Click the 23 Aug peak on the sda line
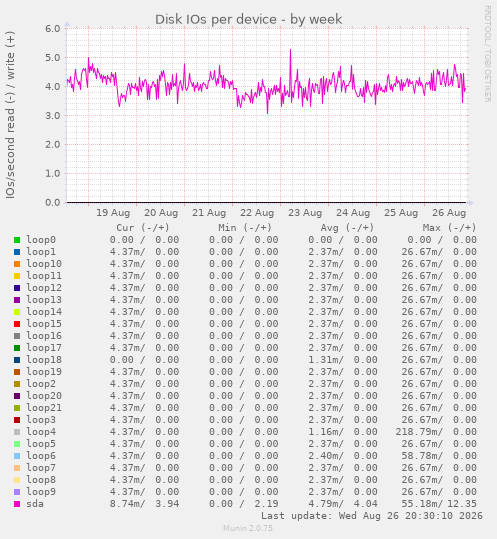497x539 pixels. coord(290,51)
